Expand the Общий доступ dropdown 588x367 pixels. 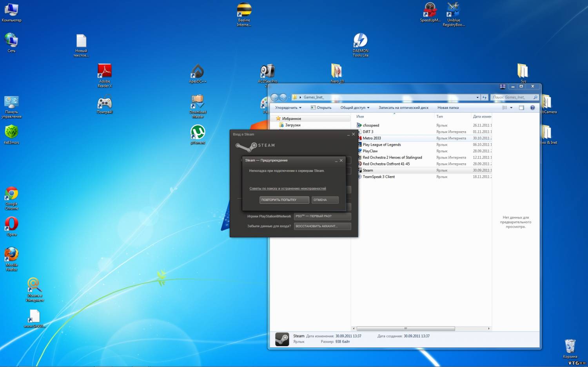[355, 108]
